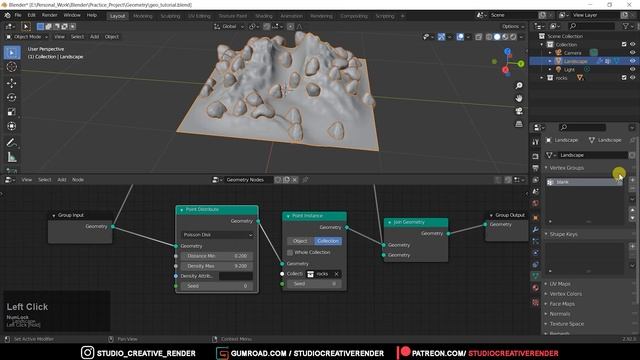Image resolution: width=640 pixels, height=360 pixels.
Task: Open the viewport Select menu
Action: 77,37
